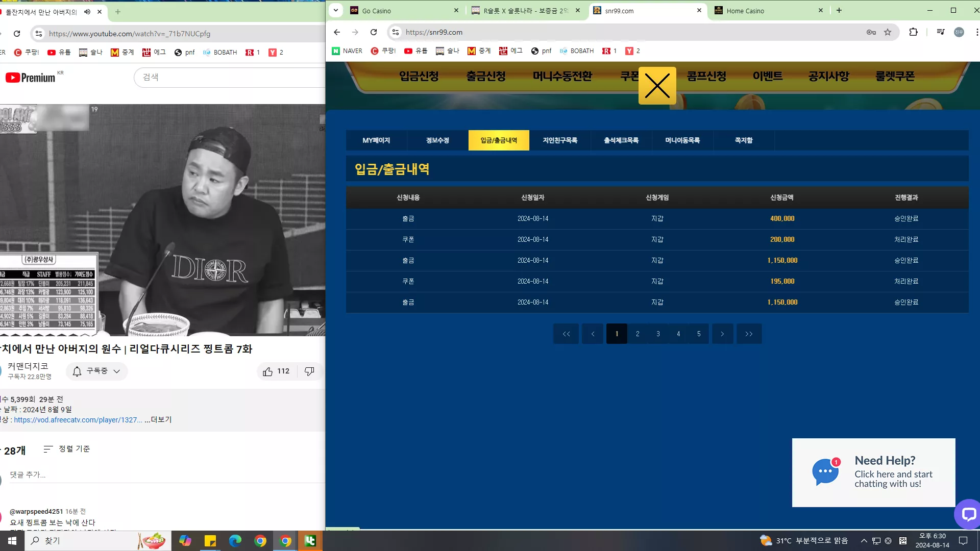This screenshot has width=980, height=551.
Task: Open the 정보수정 tab
Action: (437, 140)
